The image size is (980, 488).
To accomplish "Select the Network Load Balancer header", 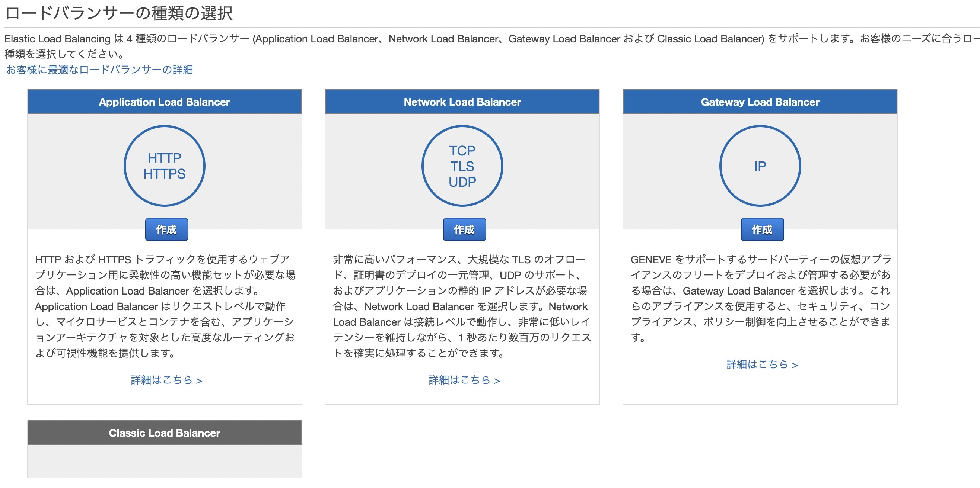I will (462, 102).
